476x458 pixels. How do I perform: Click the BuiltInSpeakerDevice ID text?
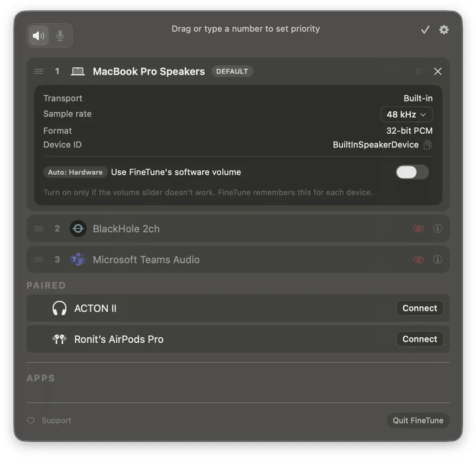coord(375,145)
